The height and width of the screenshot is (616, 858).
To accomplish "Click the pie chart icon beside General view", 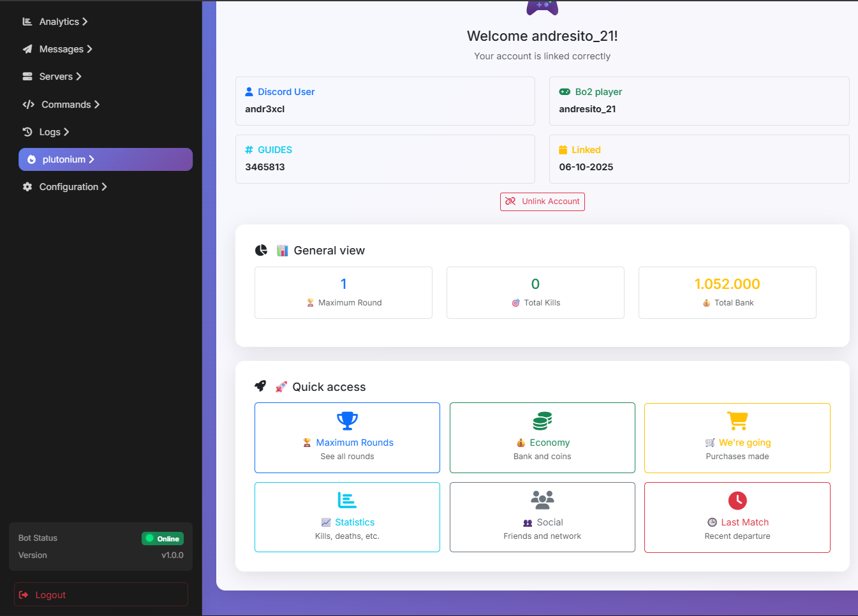I will click(261, 251).
